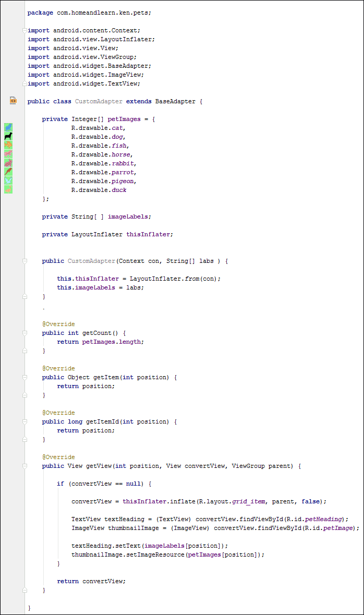The image size is (364, 615).
Task: Click the fish drawable gutter thumbnail
Action: [x=8, y=145]
